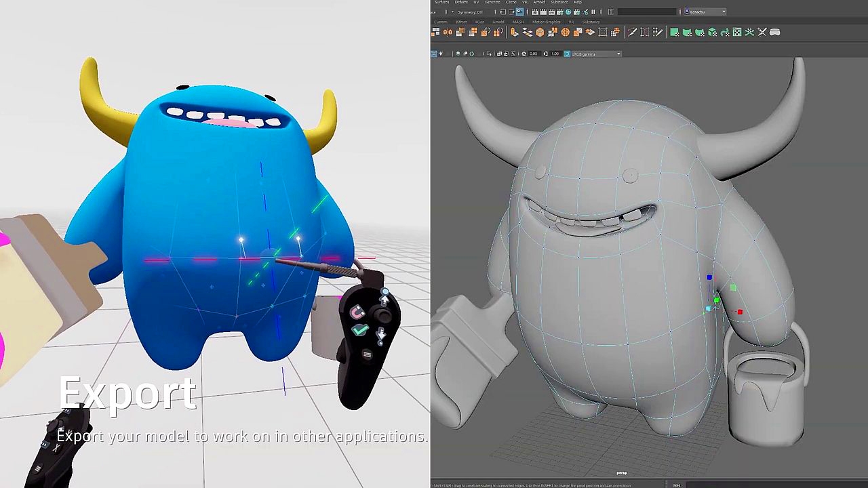
Task: Toggle the sRGB view transform icon
Action: [567, 54]
